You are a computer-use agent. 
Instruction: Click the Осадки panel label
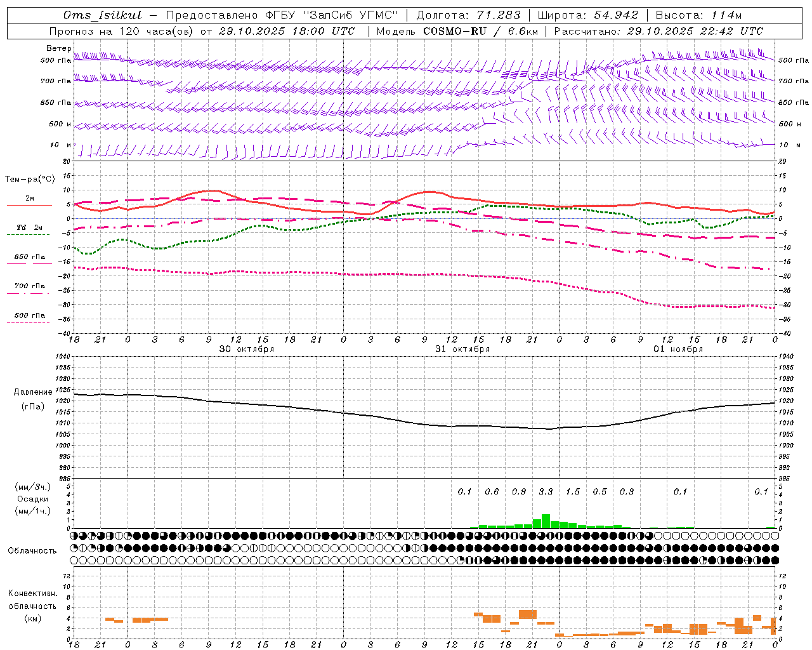pyautogui.click(x=32, y=499)
